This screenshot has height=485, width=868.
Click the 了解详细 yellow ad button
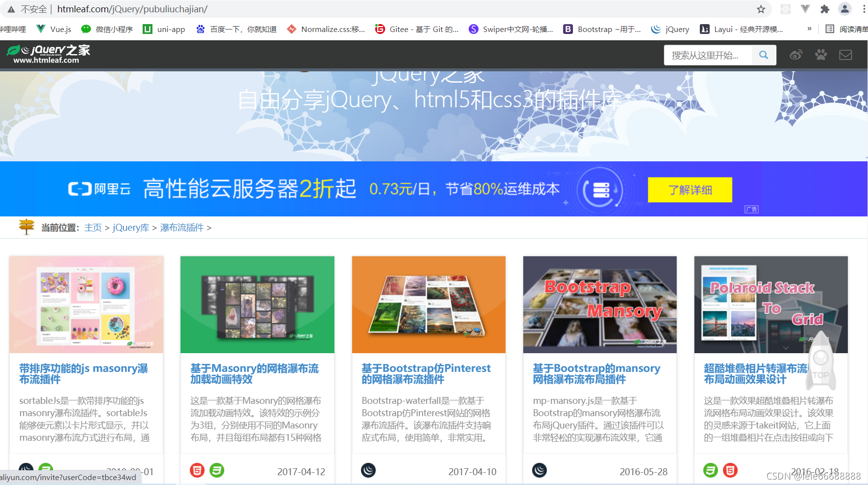point(690,190)
